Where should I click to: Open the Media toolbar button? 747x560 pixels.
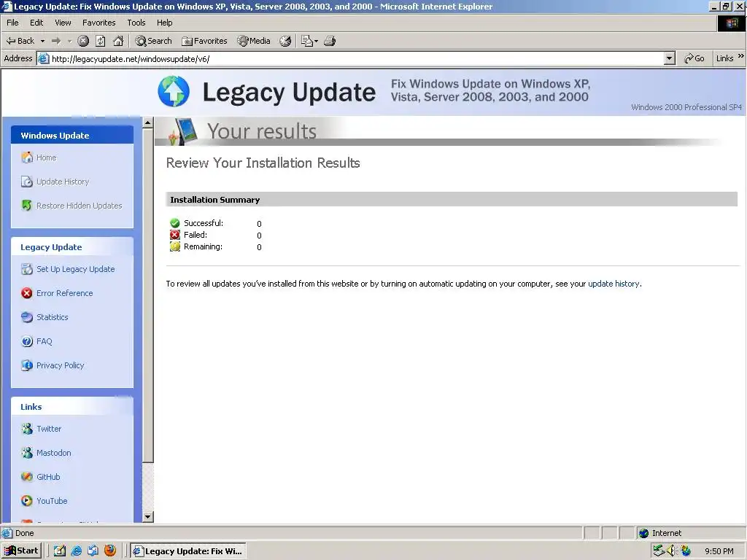(x=254, y=41)
